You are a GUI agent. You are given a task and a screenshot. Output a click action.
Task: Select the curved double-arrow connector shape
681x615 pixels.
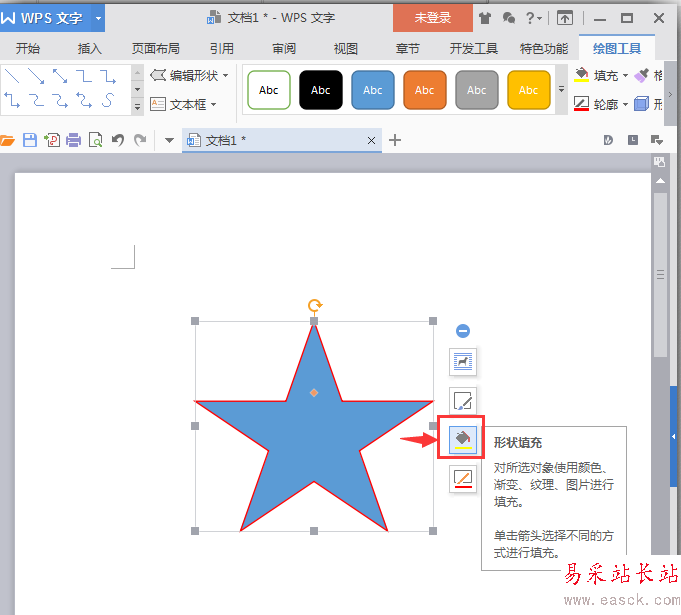point(84,99)
